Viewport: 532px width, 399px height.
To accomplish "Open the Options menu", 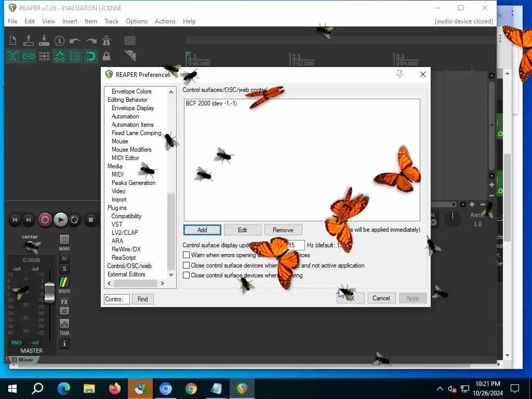I will point(137,21).
